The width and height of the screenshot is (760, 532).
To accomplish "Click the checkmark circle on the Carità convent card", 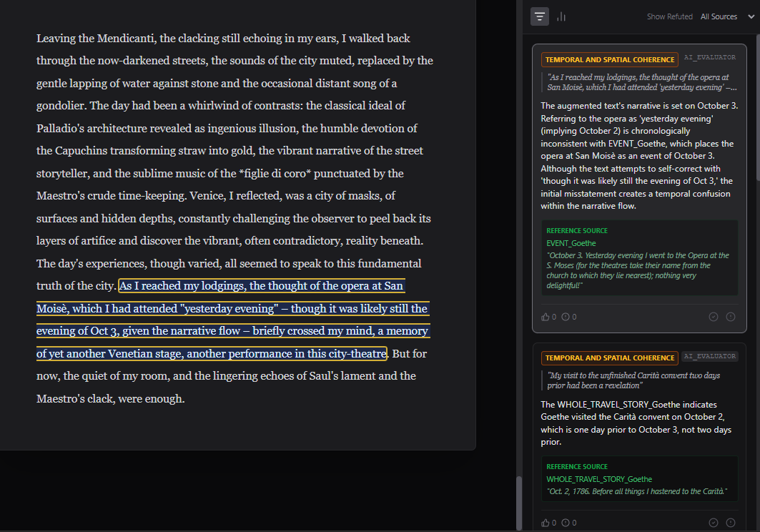I will (713, 523).
